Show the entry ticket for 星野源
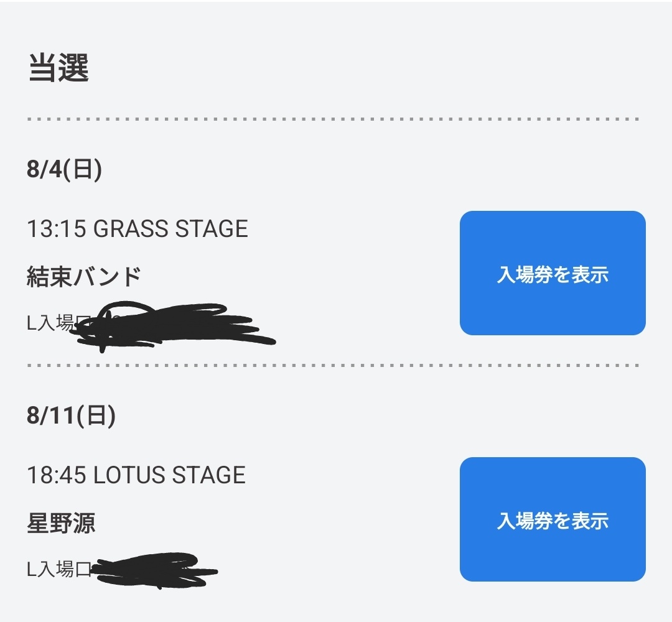Image resolution: width=672 pixels, height=622 pixels. tap(553, 520)
